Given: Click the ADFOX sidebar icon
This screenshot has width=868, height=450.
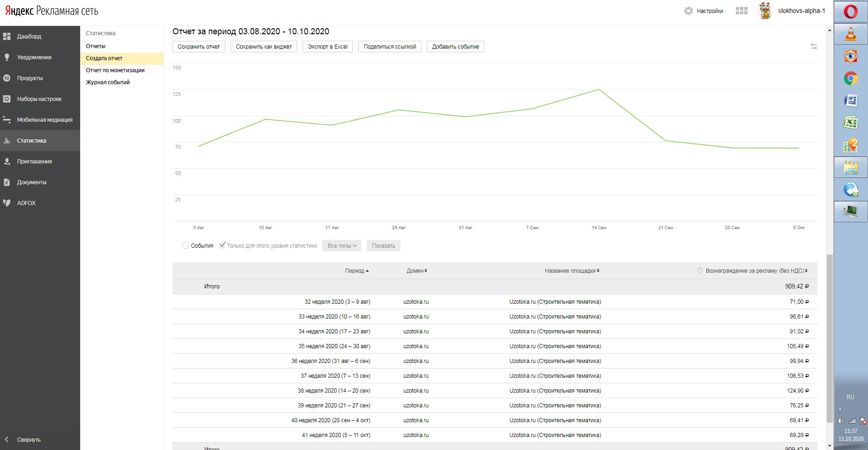Looking at the screenshot, I should [x=7, y=203].
